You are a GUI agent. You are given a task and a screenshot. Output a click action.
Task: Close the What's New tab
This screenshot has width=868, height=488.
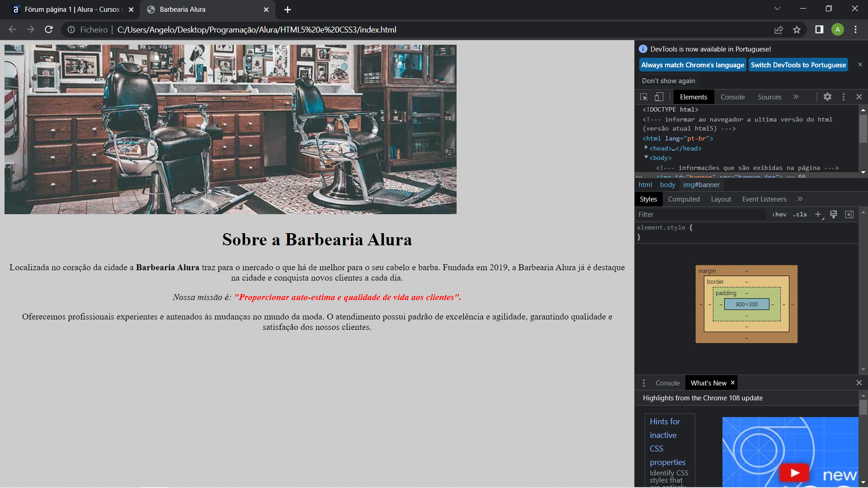coord(732,383)
